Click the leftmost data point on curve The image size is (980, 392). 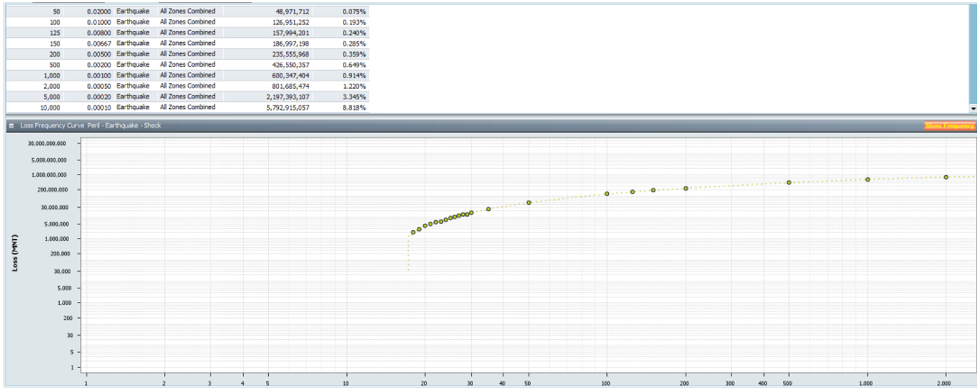(x=413, y=232)
